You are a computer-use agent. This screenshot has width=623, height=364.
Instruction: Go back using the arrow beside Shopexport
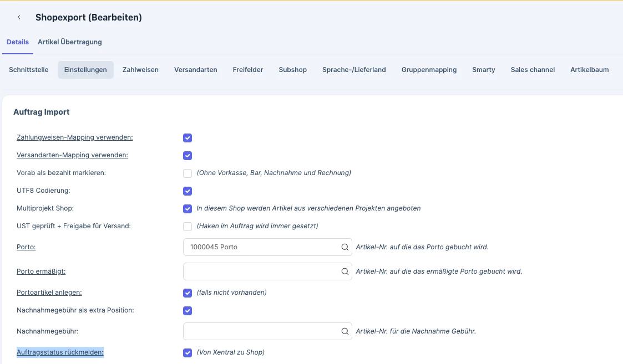[19, 17]
